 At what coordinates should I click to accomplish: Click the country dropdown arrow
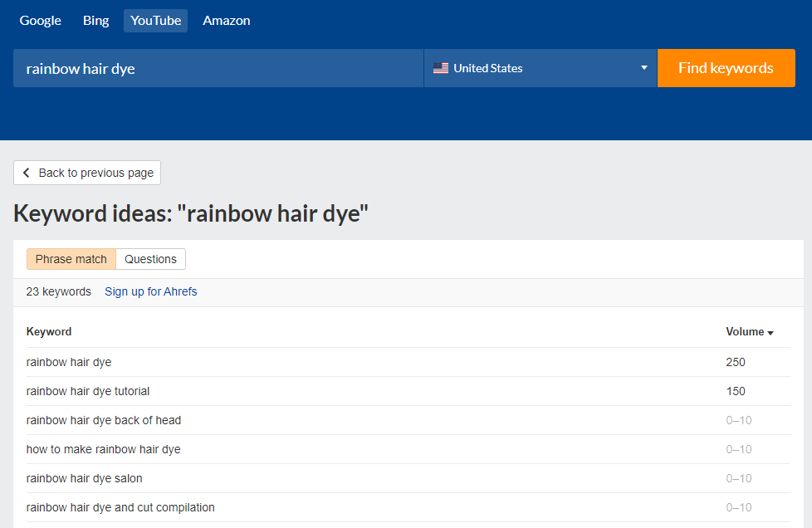click(x=643, y=68)
